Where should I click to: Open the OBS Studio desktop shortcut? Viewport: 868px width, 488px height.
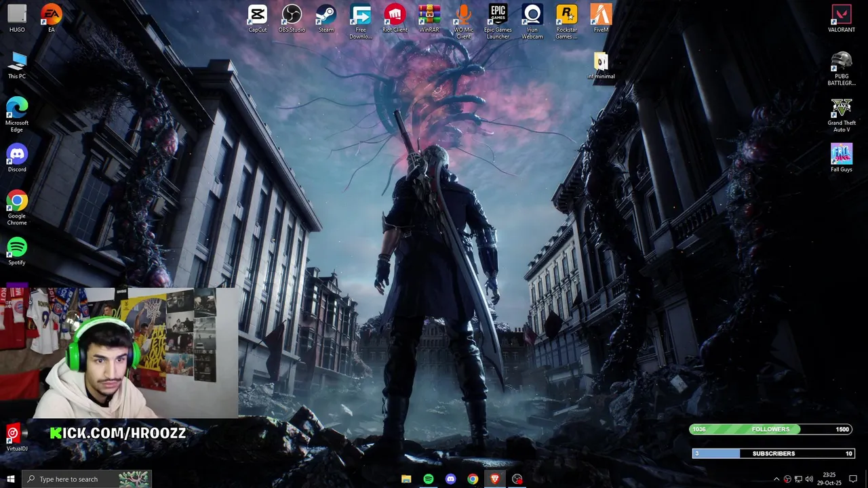pyautogui.click(x=292, y=18)
